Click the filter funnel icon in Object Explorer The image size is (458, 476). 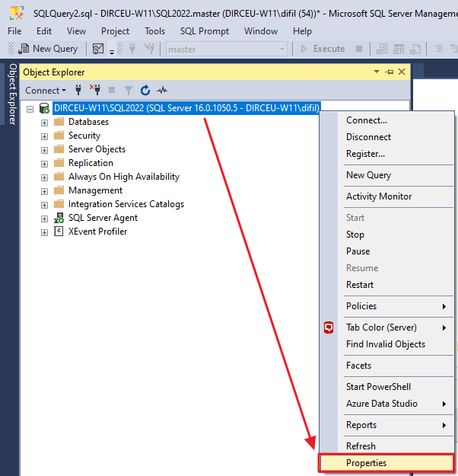point(129,91)
